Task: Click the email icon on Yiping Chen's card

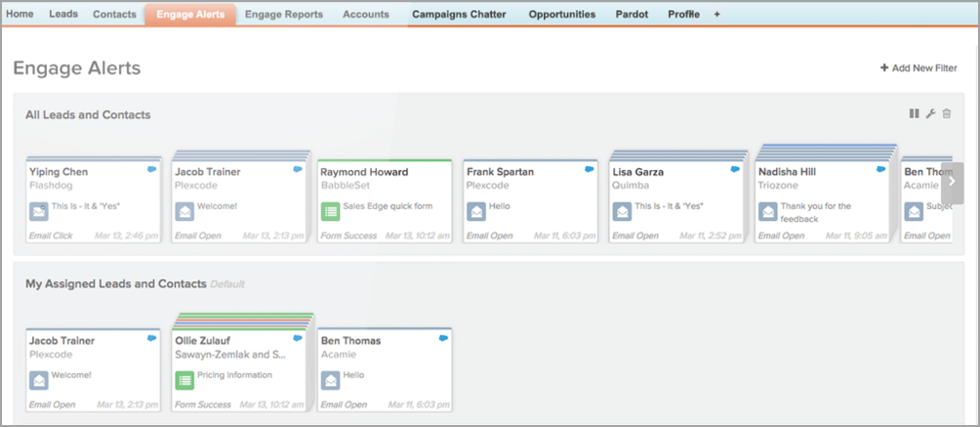Action: click(x=39, y=211)
